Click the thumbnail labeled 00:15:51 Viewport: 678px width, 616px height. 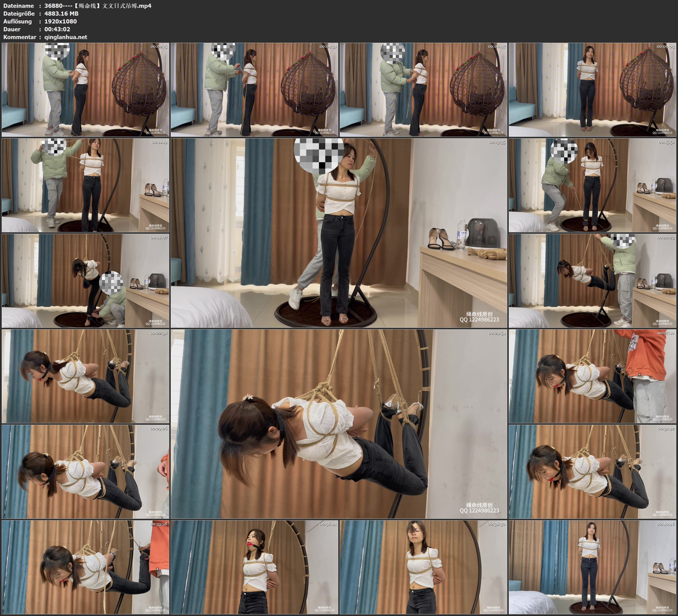pyautogui.click(x=593, y=185)
